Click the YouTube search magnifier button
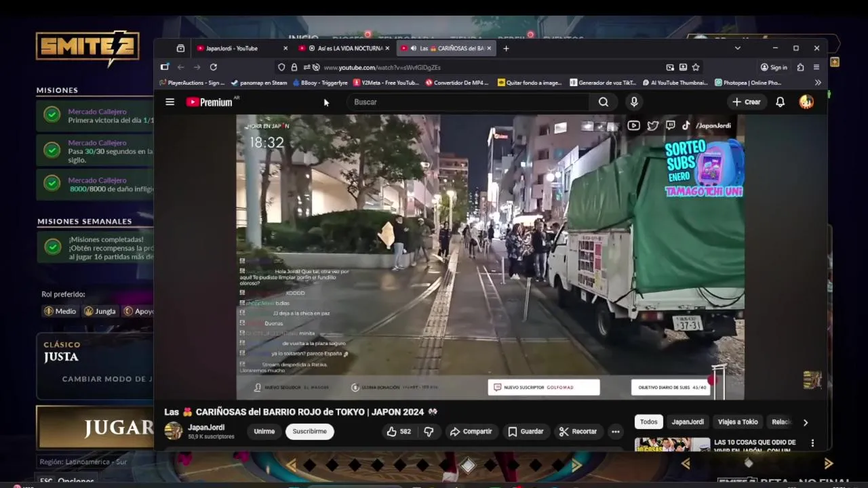 coord(604,102)
